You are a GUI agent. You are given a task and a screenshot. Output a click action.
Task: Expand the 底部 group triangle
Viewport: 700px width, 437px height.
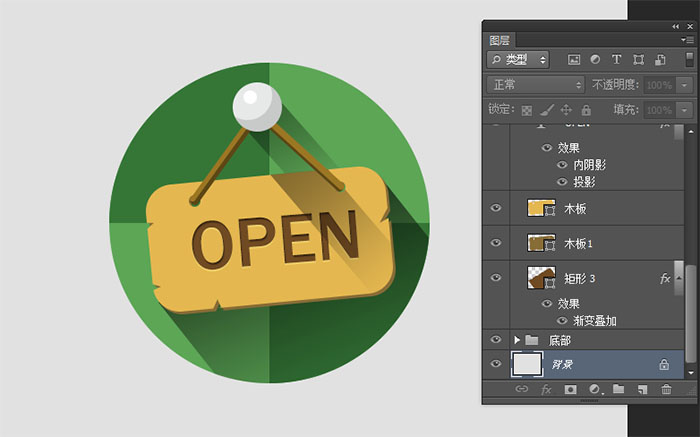[517, 340]
